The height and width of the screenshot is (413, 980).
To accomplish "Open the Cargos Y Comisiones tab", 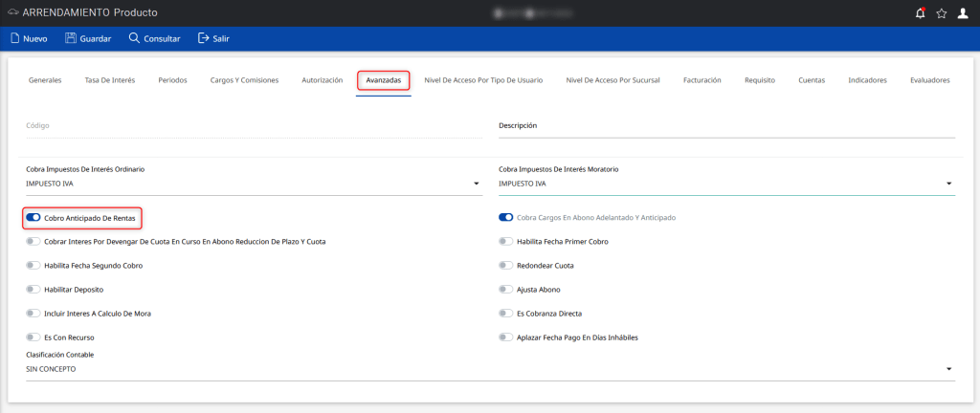I will (x=244, y=80).
